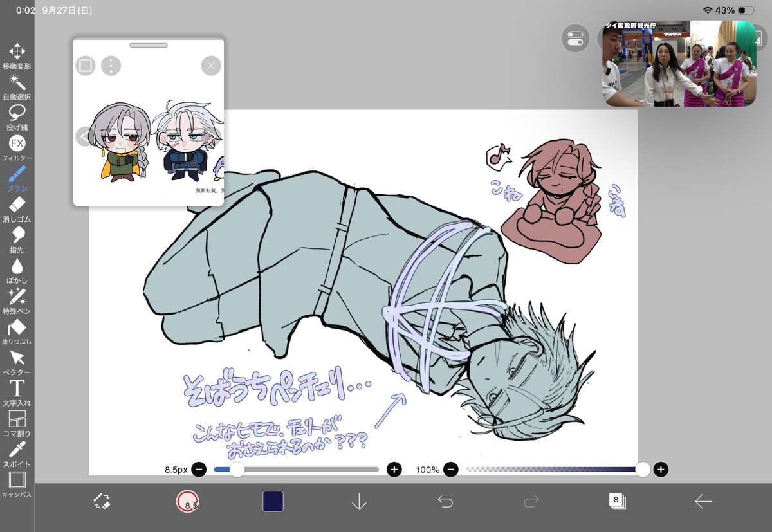772x532 pixels.
Task: Select the 投げ縄 lasso tool
Action: (x=17, y=118)
